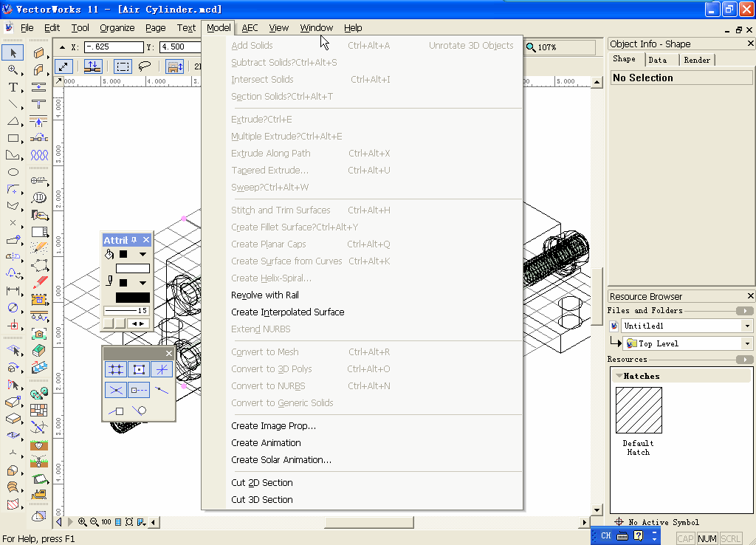Select the linear dimension tool

click(x=13, y=290)
